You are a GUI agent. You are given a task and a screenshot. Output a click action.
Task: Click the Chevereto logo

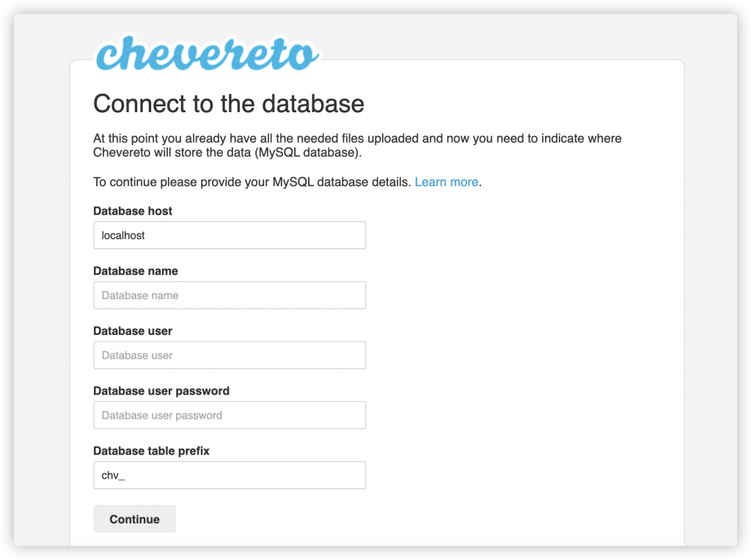coord(208,53)
